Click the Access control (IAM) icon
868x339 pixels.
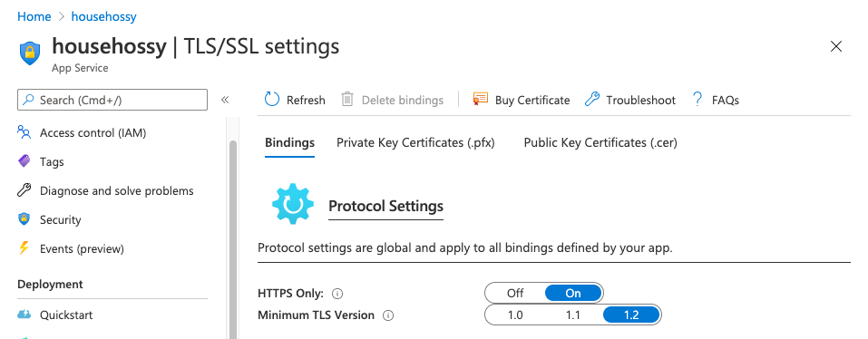click(24, 132)
